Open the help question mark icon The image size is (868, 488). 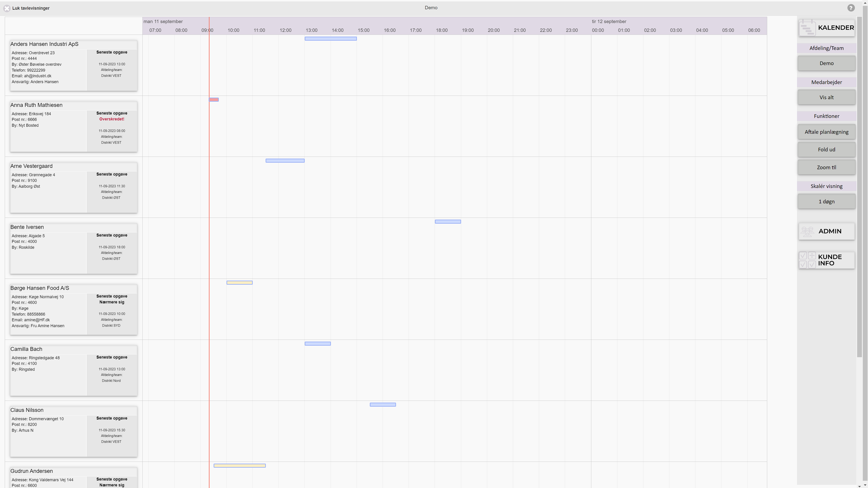pyautogui.click(x=851, y=8)
